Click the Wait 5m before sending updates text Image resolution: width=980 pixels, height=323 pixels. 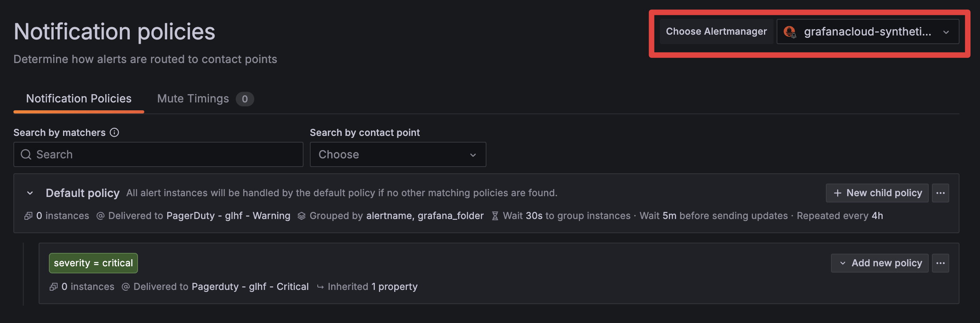[x=714, y=216]
